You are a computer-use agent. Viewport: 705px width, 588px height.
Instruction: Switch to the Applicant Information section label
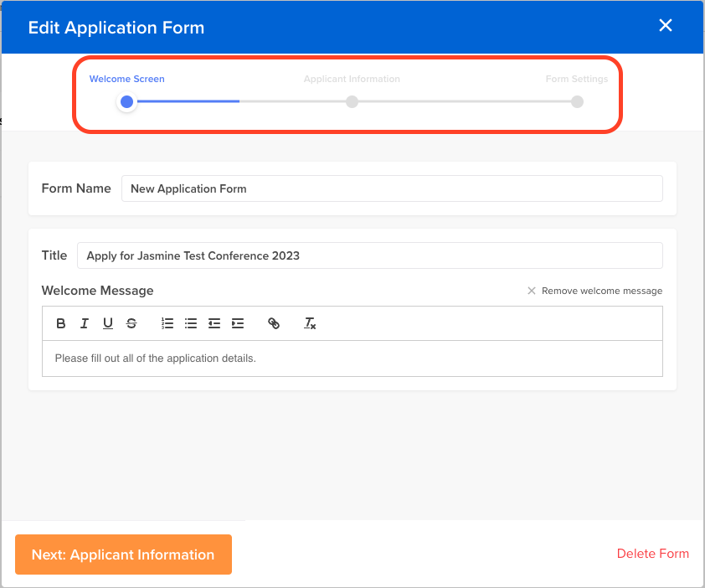coord(352,79)
